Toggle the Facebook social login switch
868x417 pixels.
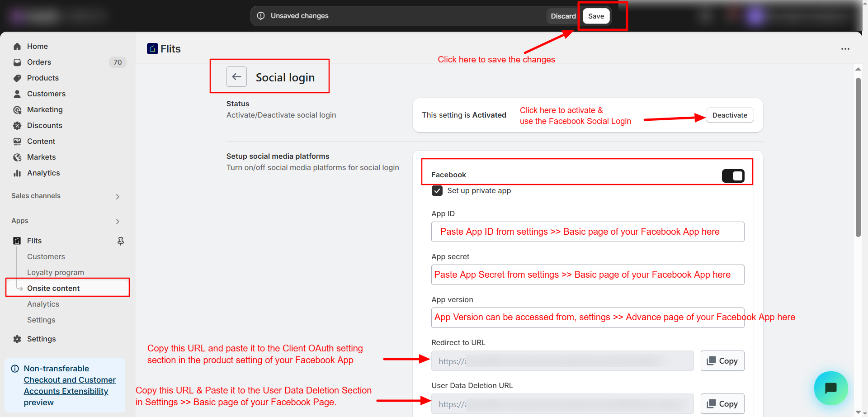tap(733, 175)
